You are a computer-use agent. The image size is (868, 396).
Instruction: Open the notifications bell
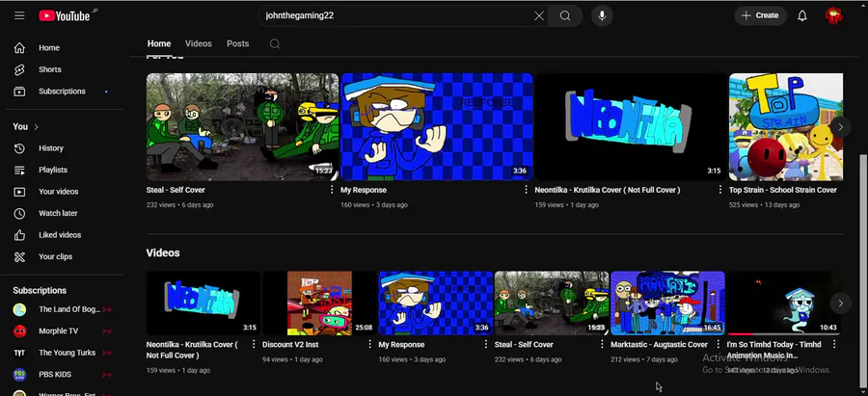802,16
